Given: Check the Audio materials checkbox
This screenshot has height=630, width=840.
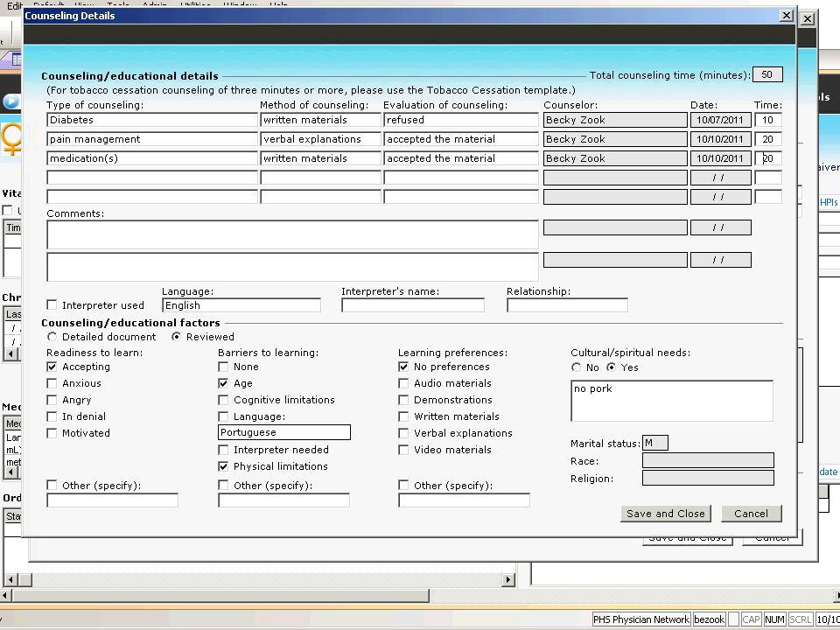Looking at the screenshot, I should pyautogui.click(x=403, y=383).
